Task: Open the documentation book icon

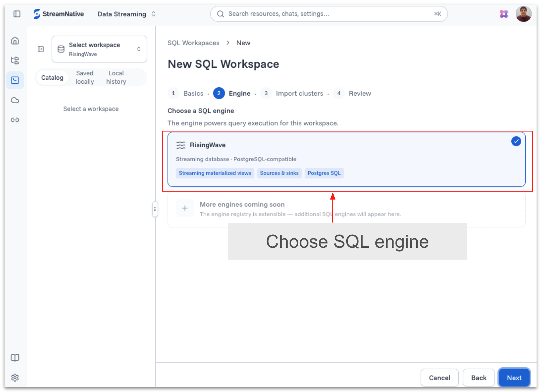Action: point(15,358)
